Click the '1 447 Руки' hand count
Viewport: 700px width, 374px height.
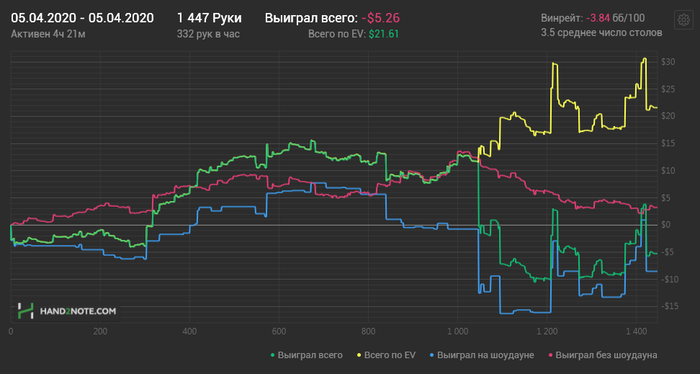pos(209,18)
